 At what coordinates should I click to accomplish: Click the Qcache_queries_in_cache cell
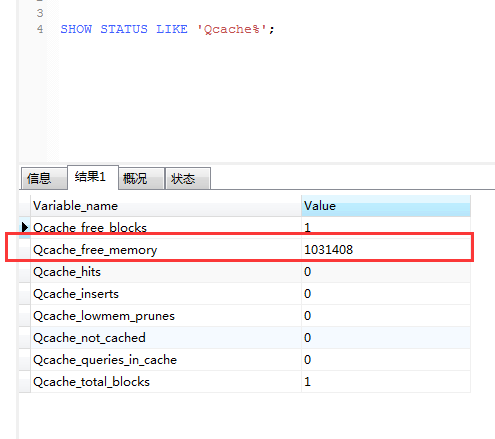click(x=166, y=360)
